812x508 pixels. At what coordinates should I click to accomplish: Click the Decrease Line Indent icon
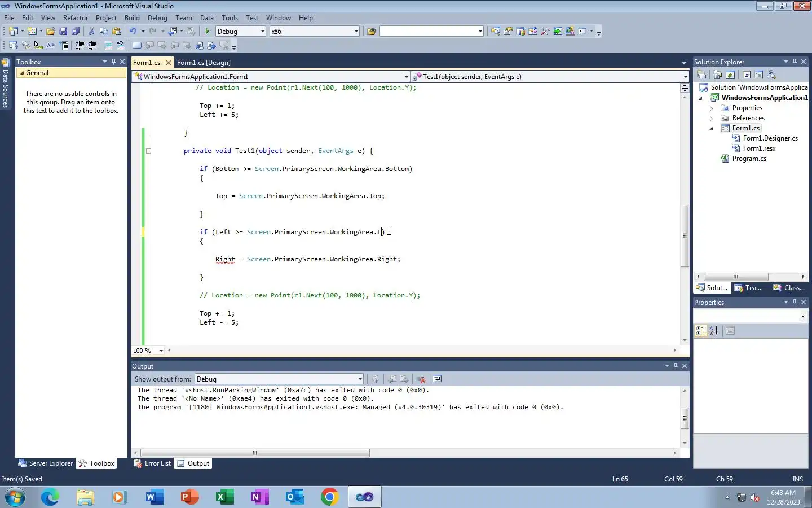point(80,45)
